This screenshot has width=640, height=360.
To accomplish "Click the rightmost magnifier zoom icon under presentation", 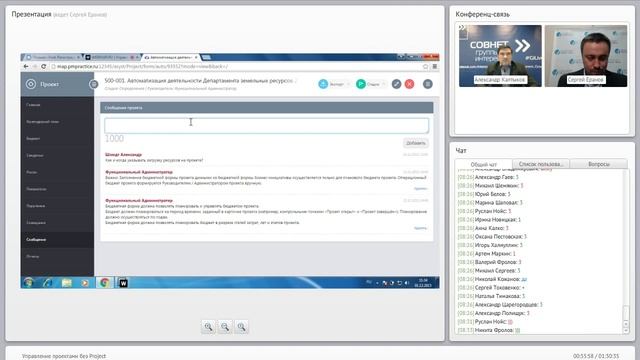I will (241, 327).
